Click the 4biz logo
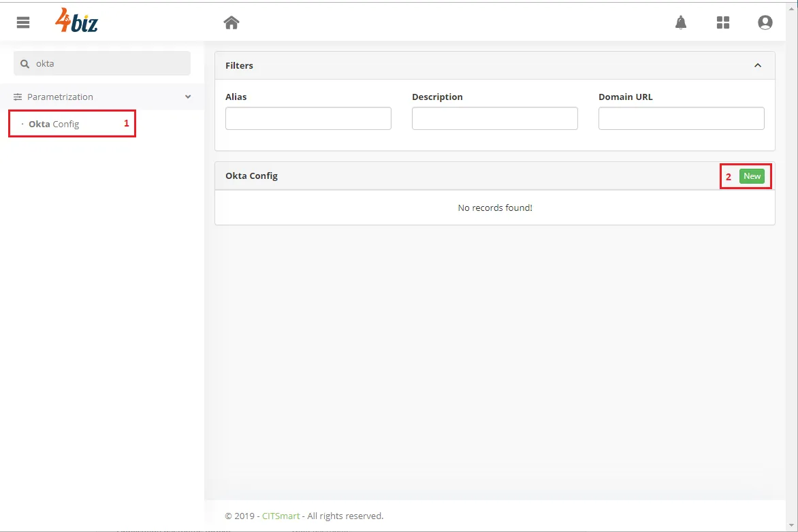Viewport: 798px width, 532px height. click(x=76, y=20)
